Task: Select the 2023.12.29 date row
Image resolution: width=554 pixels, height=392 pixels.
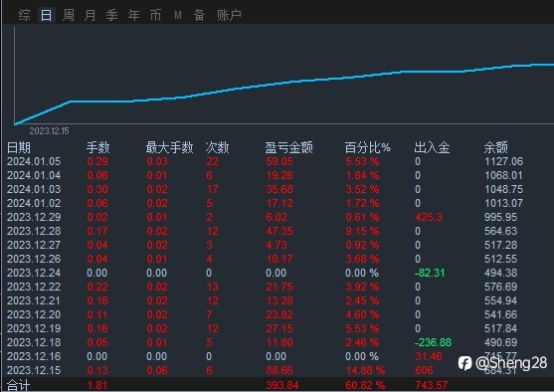Action: click(x=34, y=217)
